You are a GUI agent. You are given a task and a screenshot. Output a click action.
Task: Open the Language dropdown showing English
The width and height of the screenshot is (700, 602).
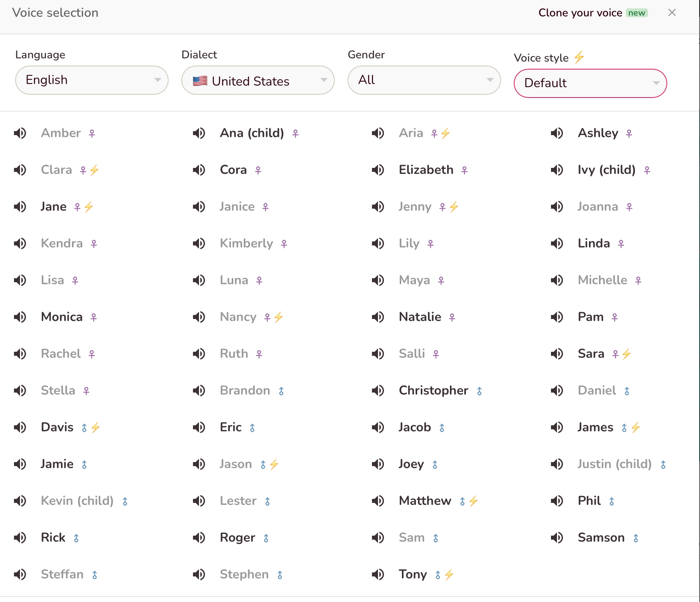coord(91,80)
